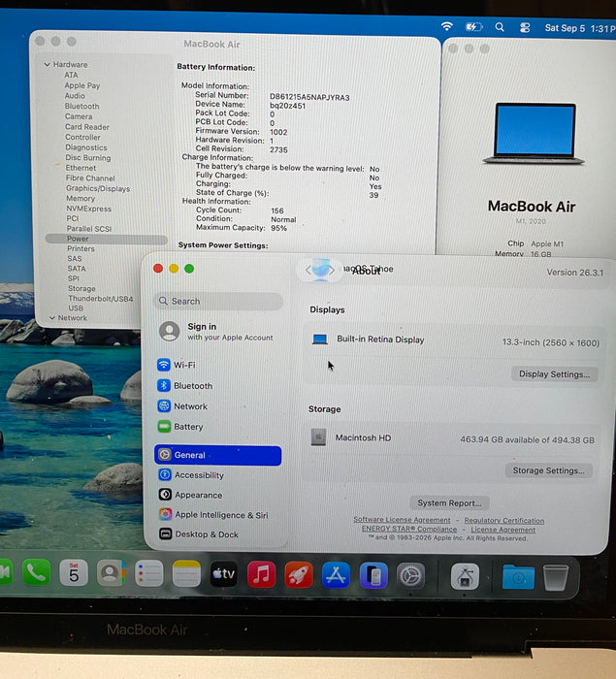
Task: Select Thunderbolt/USB4 in System Information
Action: [101, 299]
